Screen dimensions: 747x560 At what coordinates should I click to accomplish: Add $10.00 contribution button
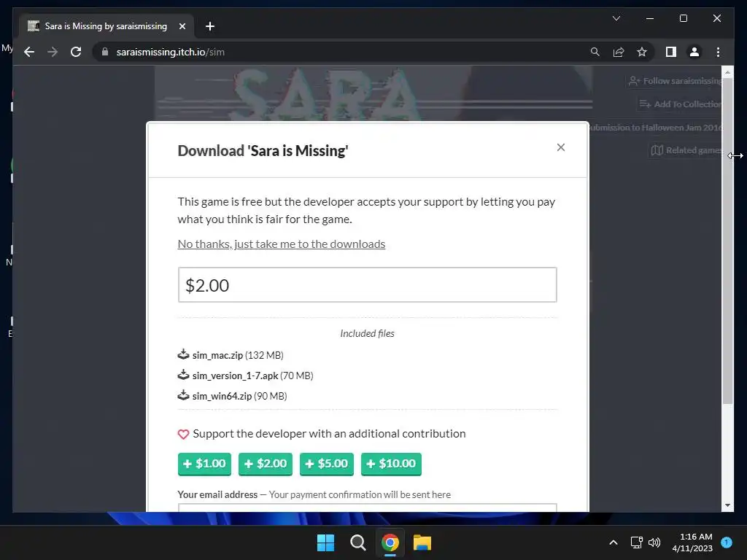click(x=391, y=464)
